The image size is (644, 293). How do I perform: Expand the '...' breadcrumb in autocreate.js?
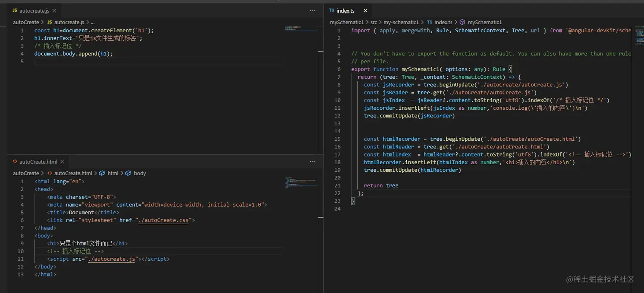(92, 22)
